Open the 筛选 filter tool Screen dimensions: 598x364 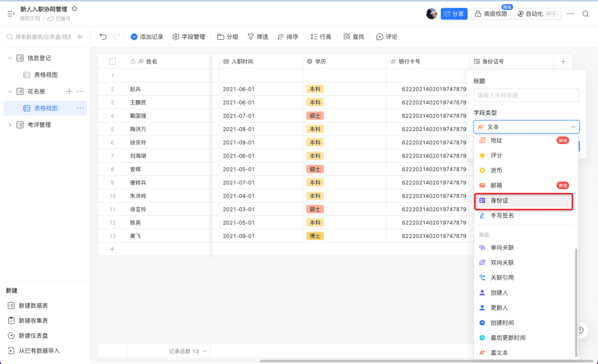tap(257, 37)
